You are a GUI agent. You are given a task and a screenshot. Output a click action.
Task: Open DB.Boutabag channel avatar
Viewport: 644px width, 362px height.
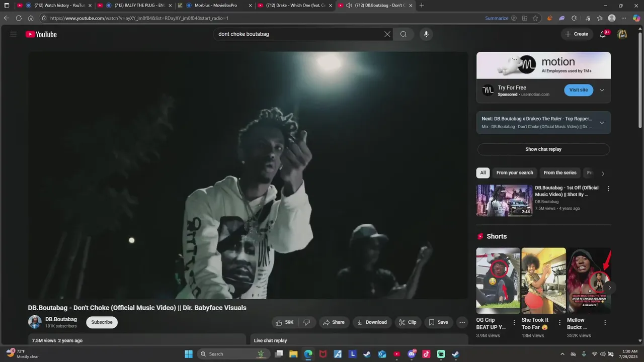tap(35, 322)
